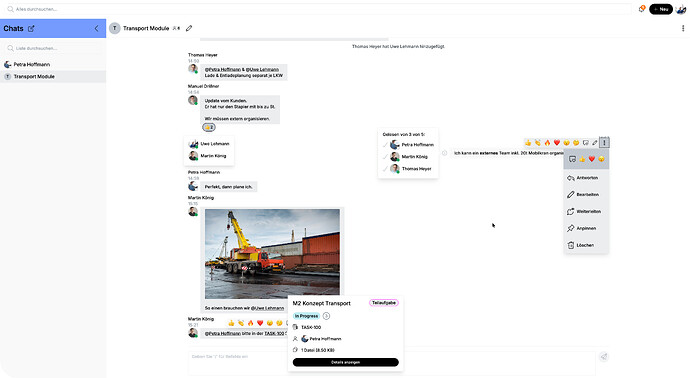Image resolution: width=690 pixels, height=378 pixels.
Task: Click message input field
Action: 392,363
